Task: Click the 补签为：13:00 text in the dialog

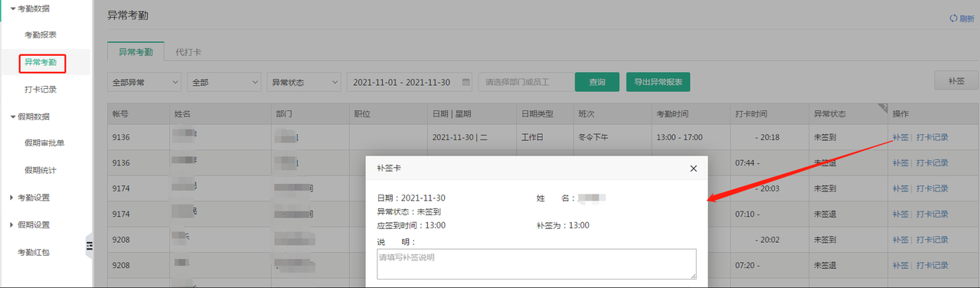Action: click(x=563, y=225)
